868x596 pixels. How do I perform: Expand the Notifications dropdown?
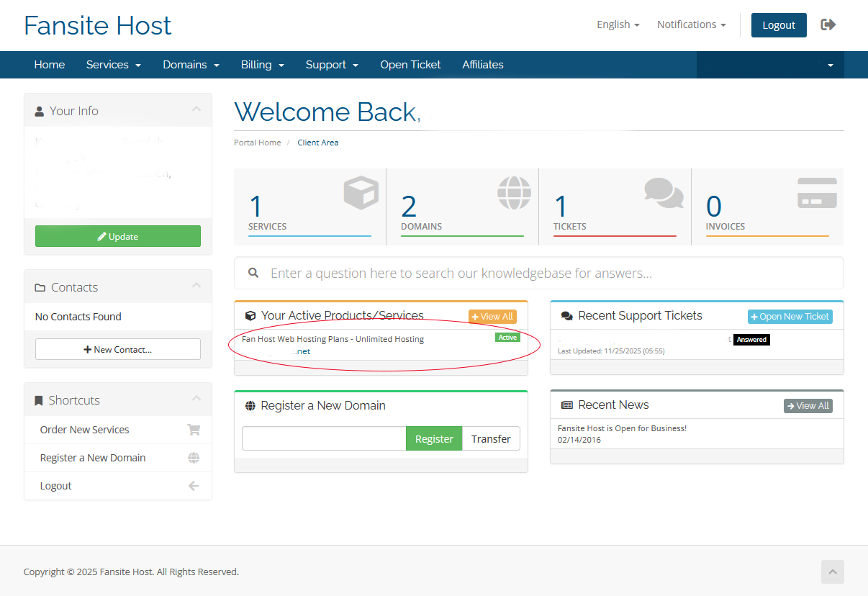[x=691, y=24]
